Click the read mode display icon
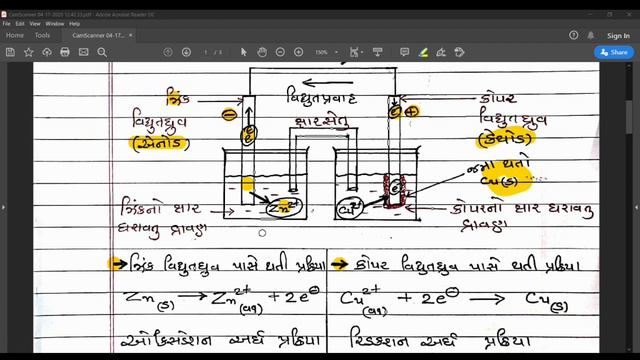640x360 pixels. 378,52
